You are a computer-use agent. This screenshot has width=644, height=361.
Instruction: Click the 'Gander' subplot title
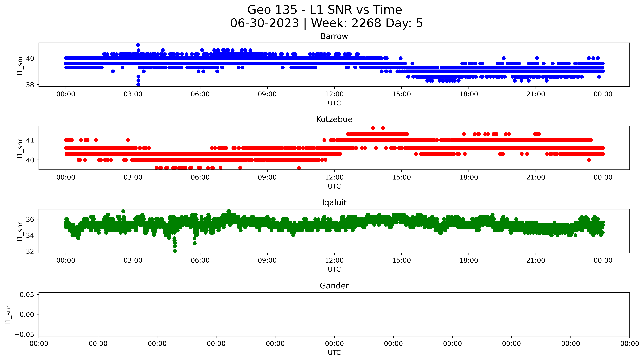334,286
